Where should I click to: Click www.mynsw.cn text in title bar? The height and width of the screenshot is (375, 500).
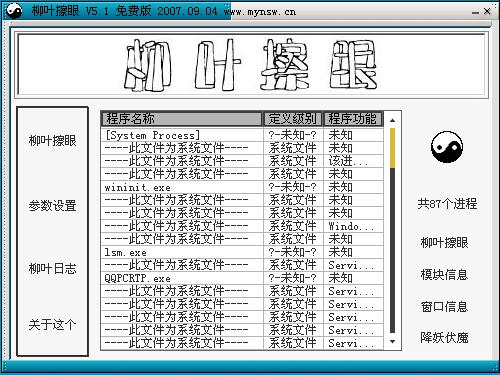[x=259, y=12]
